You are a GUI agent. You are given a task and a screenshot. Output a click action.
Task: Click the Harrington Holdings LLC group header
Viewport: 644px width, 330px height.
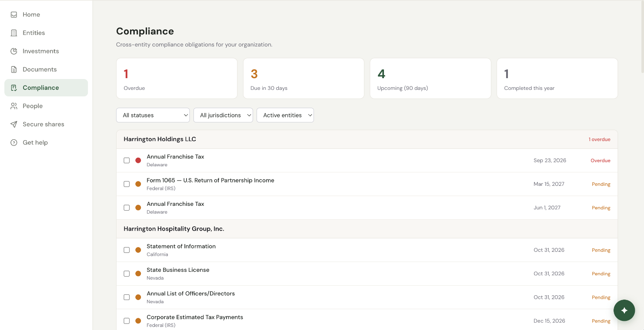[367, 139]
